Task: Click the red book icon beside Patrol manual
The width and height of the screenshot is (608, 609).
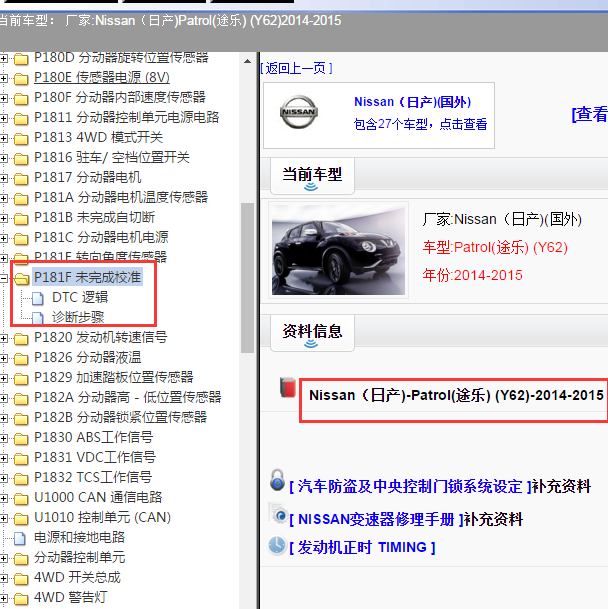Action: (x=288, y=388)
